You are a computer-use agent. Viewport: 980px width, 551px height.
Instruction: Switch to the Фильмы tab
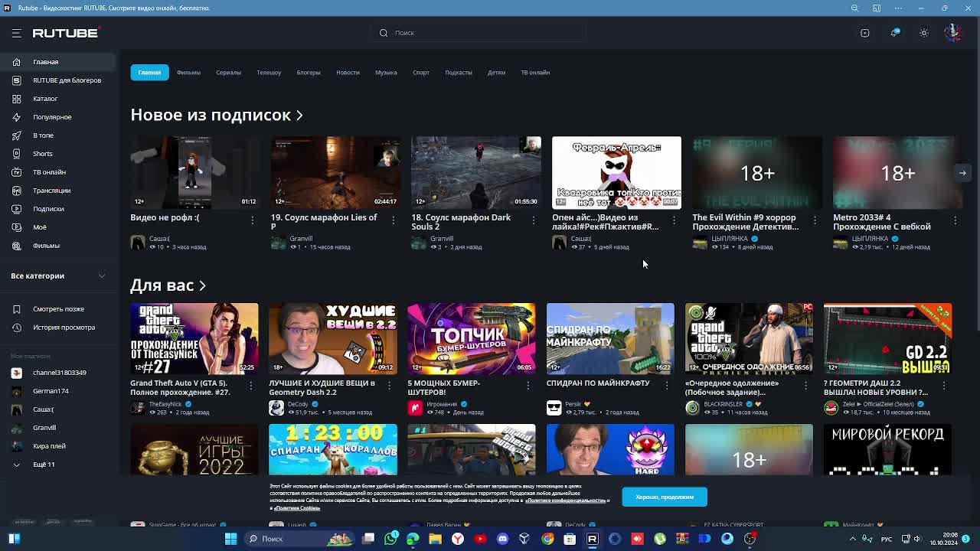tap(188, 73)
